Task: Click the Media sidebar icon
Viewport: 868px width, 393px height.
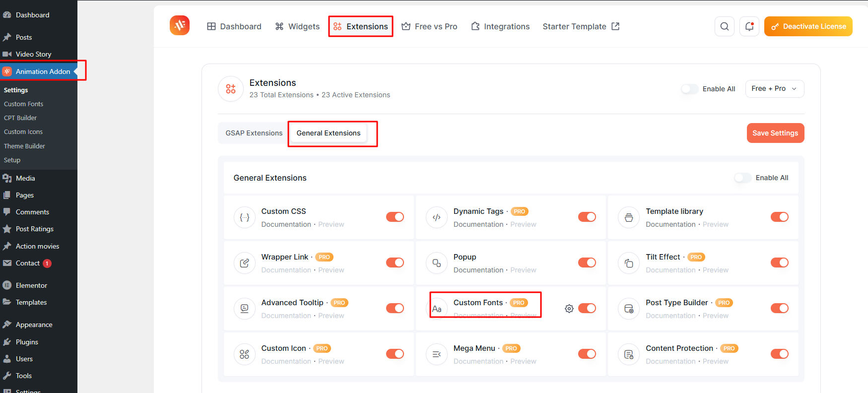Action: 7,178
